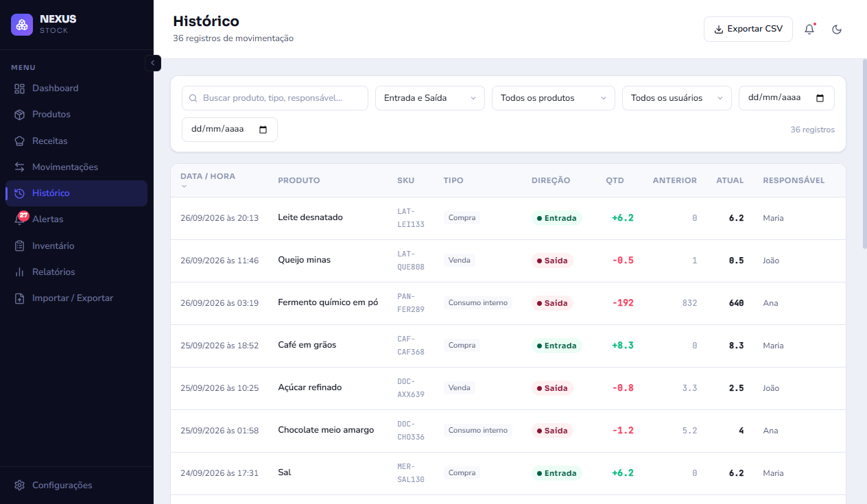Open the Receitas page
867x504 pixels.
[x=76, y=141]
